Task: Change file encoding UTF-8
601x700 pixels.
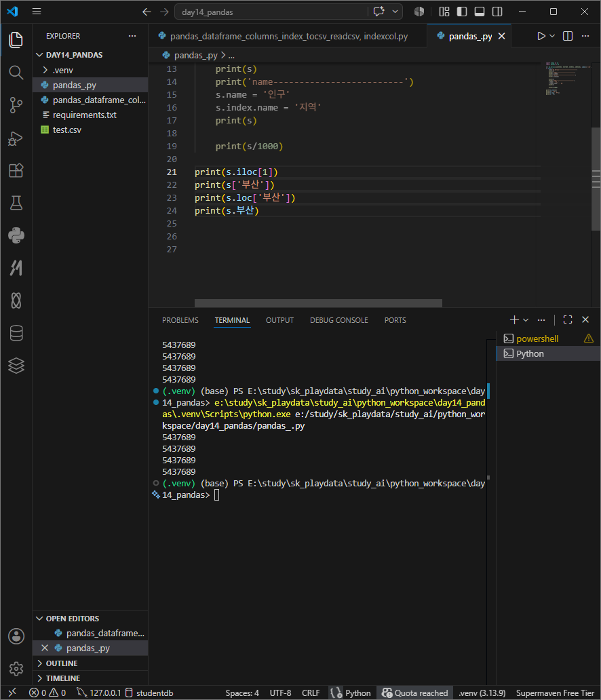Action: 280,693
